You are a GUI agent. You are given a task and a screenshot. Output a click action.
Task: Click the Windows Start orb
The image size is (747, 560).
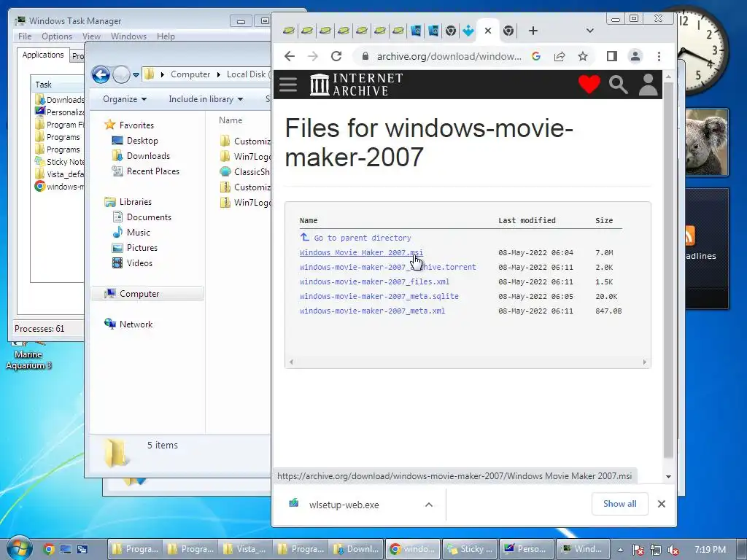tap(19, 548)
